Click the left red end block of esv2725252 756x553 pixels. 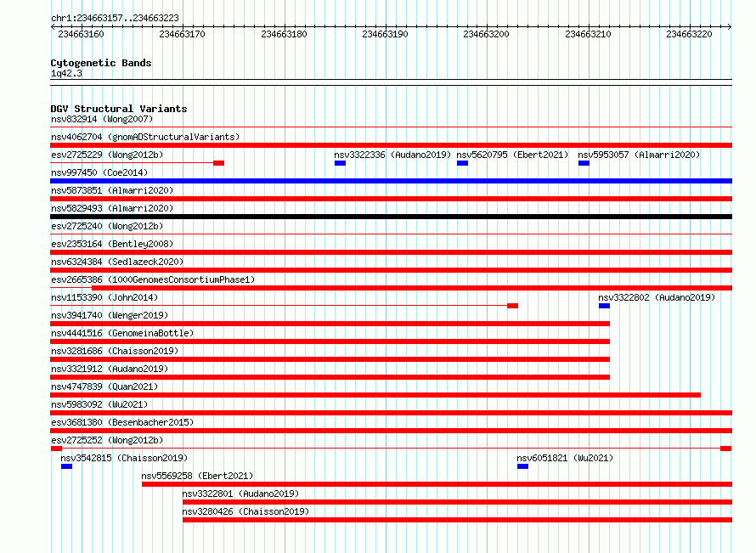[x=56, y=449]
